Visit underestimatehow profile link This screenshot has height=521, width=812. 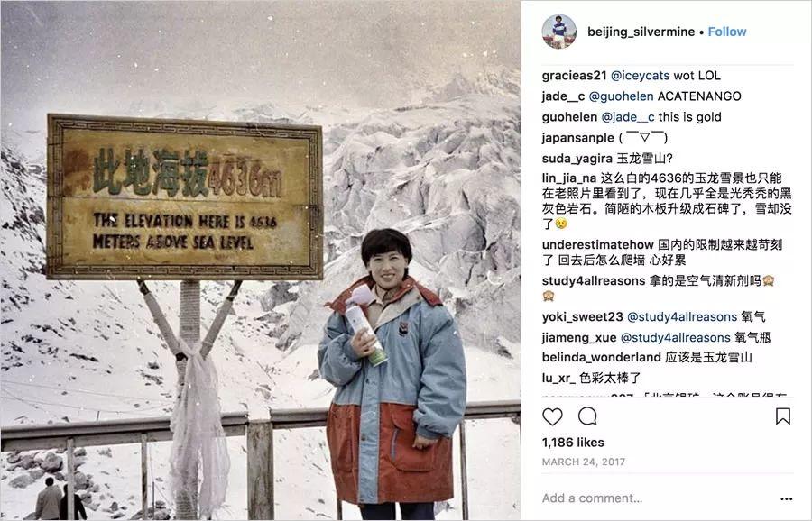[597, 244]
